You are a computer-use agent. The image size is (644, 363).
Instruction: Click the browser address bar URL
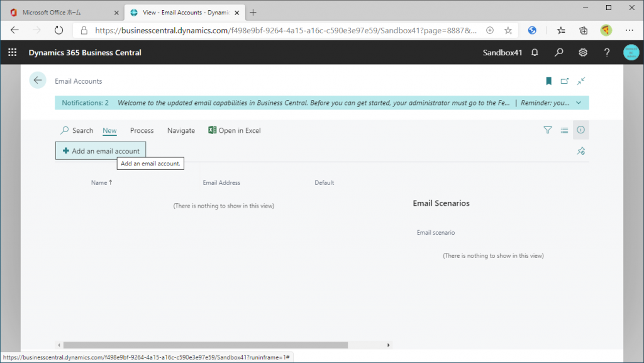point(286,30)
